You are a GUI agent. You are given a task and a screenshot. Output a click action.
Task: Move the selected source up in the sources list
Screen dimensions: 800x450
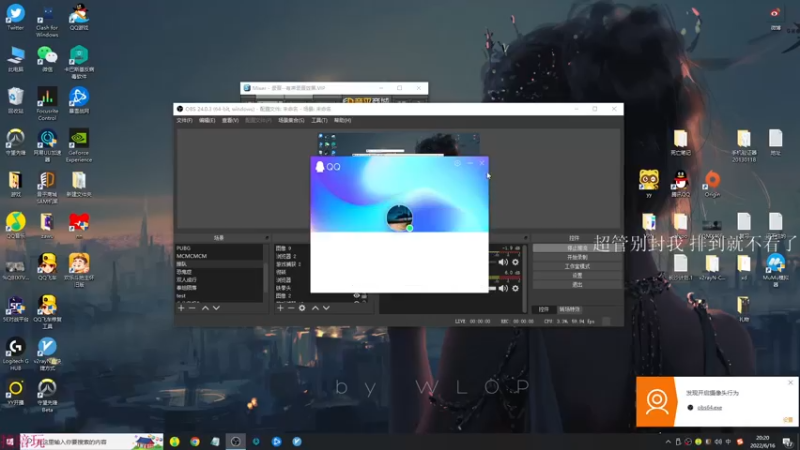[315, 308]
